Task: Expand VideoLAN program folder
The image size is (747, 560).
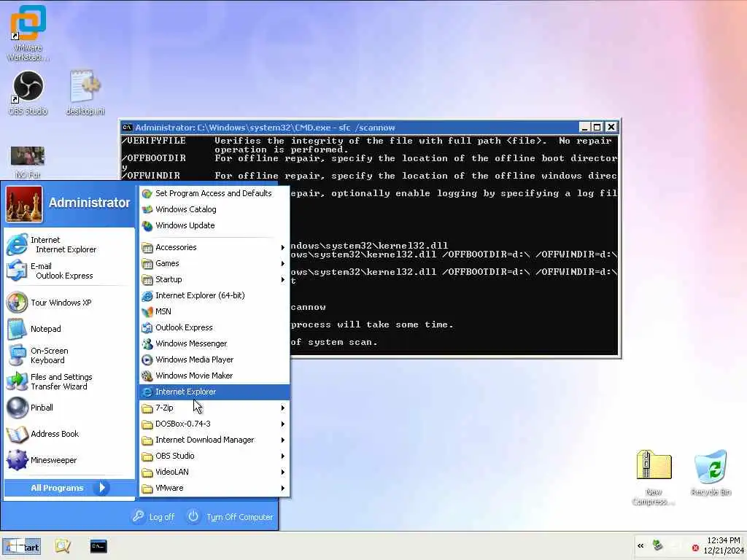Action: (x=214, y=472)
